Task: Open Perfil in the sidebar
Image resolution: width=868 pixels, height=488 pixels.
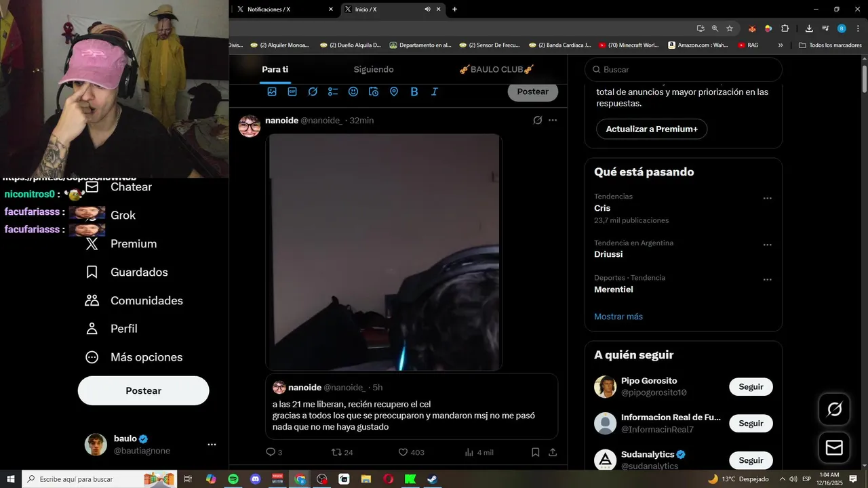Action: [112, 329]
